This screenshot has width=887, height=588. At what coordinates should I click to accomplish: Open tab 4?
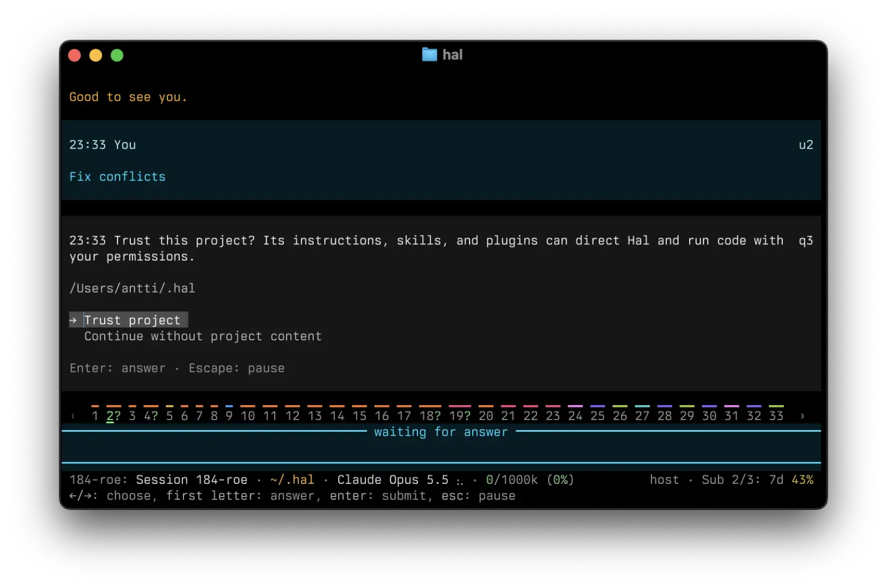point(151,416)
